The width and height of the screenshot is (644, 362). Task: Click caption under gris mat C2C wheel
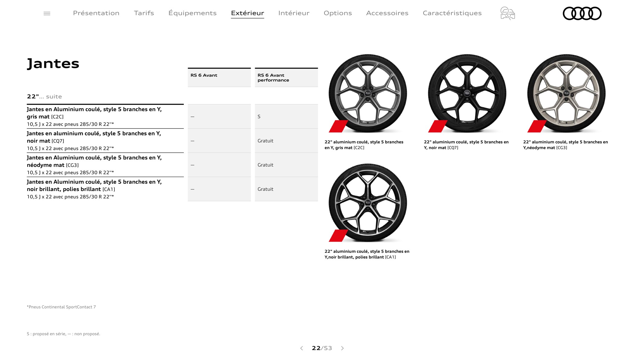(364, 145)
